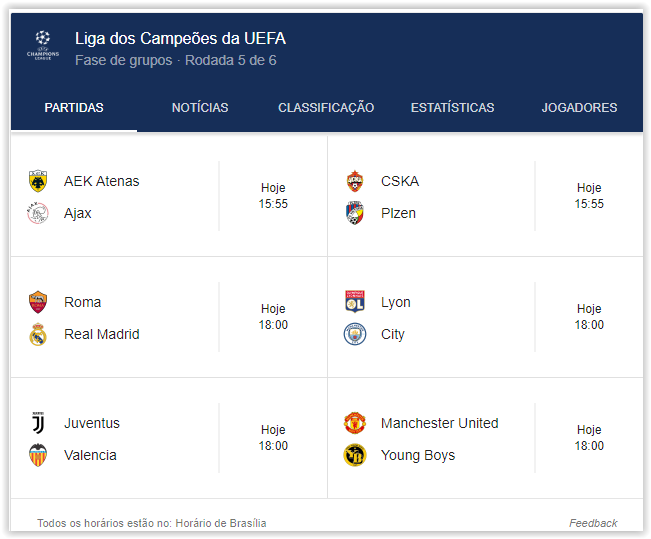The height and width of the screenshot is (539, 651).
Task: Click the Lyon team crest
Action: [355, 302]
